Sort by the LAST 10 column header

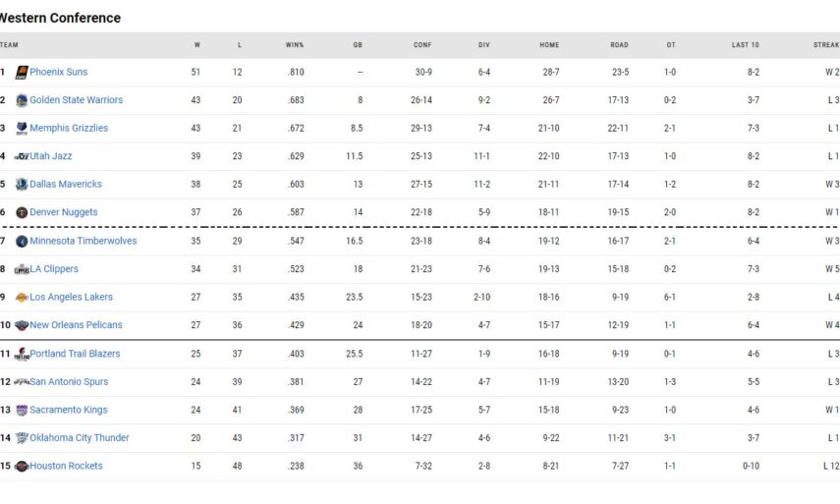coord(746,45)
